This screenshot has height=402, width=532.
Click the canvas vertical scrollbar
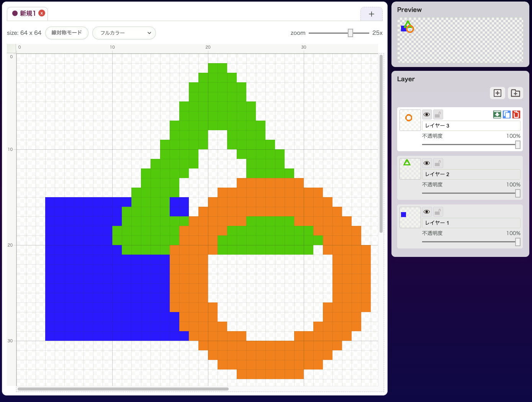381,144
